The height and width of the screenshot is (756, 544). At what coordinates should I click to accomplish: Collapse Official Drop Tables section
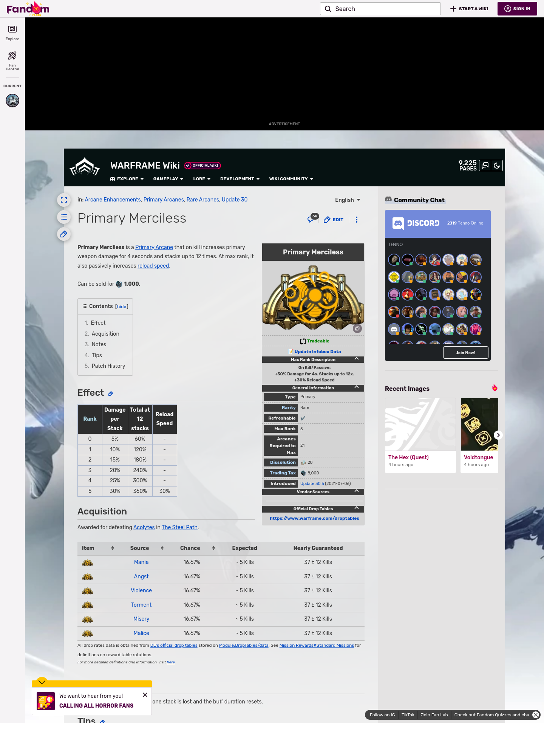(x=357, y=508)
